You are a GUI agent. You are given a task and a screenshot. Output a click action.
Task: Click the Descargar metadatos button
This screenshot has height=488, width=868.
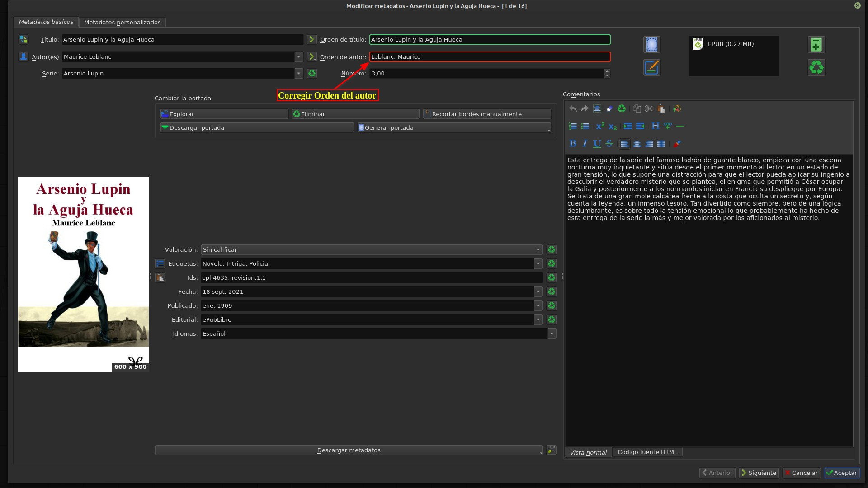click(x=349, y=450)
